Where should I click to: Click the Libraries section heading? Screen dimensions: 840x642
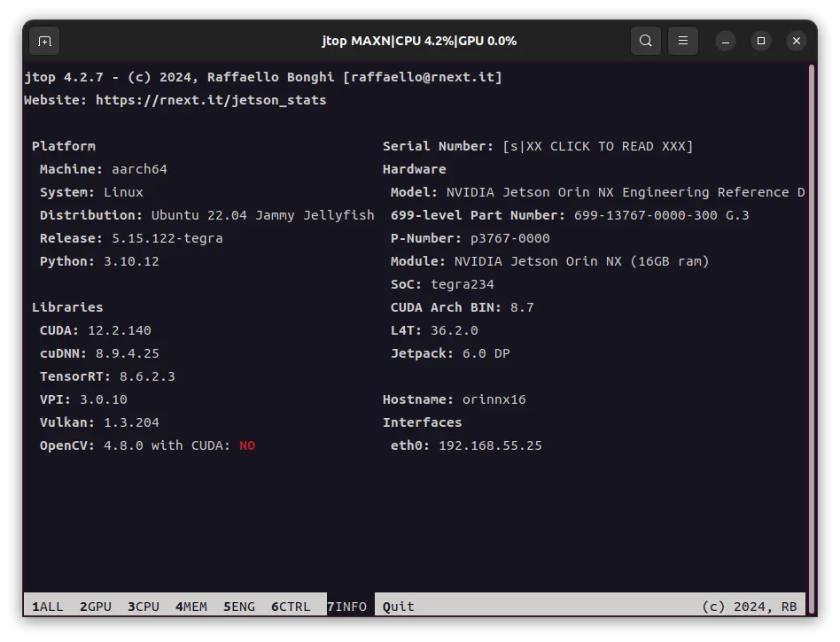pyautogui.click(x=67, y=307)
